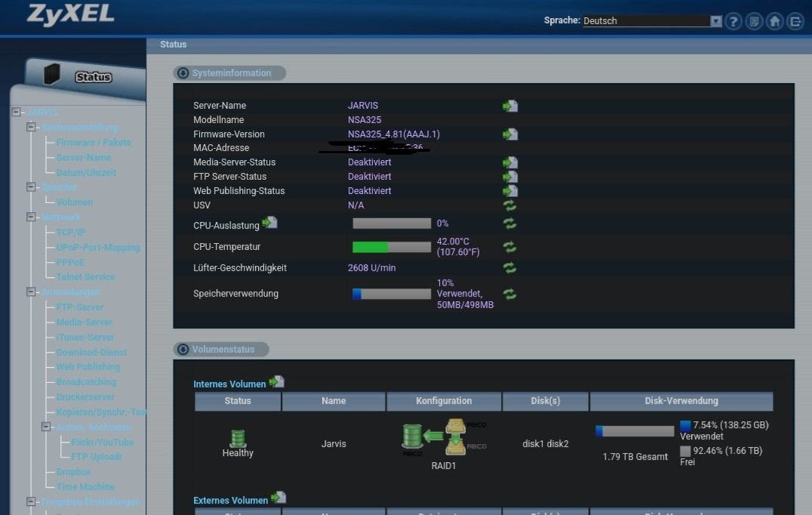
Task: Click the Internes Volumen heading link
Action: pos(229,384)
